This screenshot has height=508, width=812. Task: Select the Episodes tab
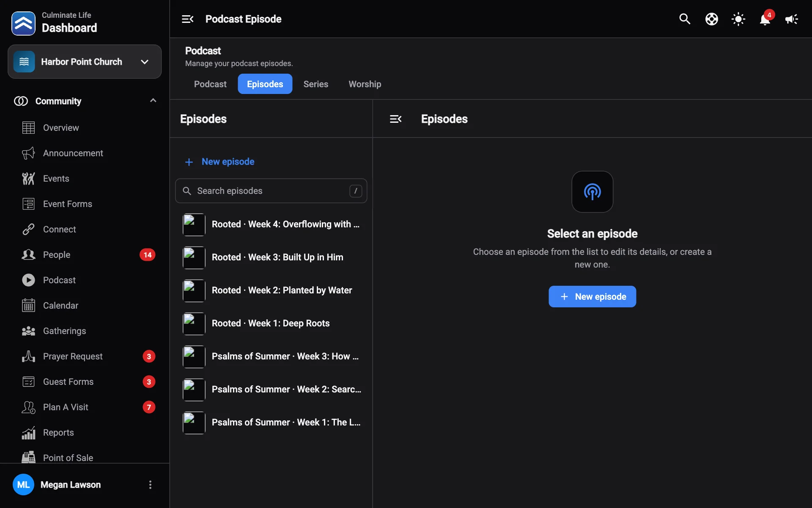265,84
